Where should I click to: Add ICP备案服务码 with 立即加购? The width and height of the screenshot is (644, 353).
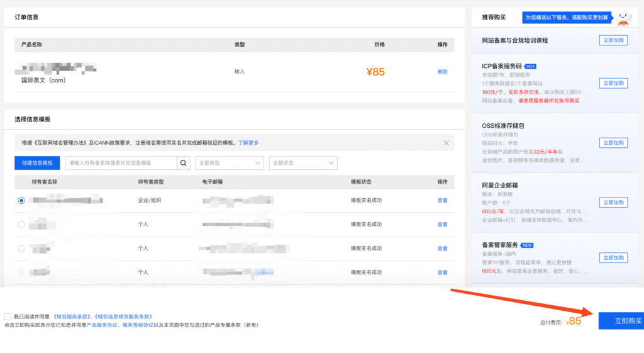point(613,83)
